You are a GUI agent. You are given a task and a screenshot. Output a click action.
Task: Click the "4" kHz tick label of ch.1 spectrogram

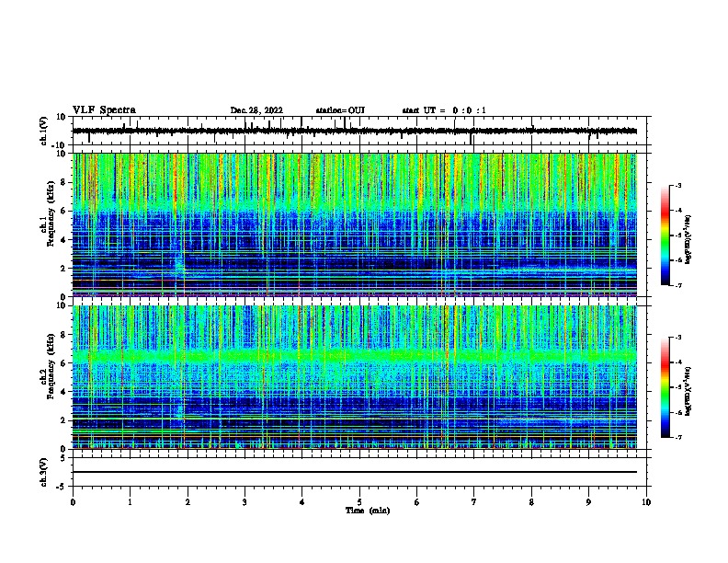point(63,240)
